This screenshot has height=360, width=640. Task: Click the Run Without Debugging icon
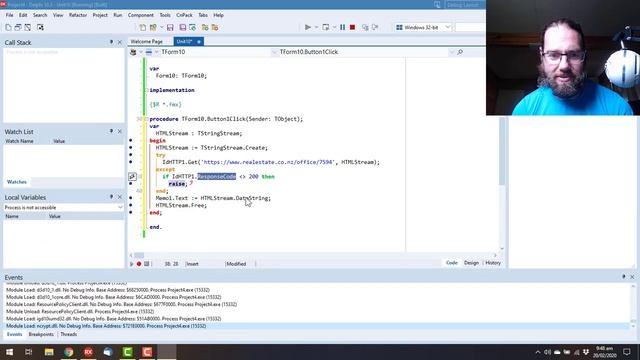(325, 27)
